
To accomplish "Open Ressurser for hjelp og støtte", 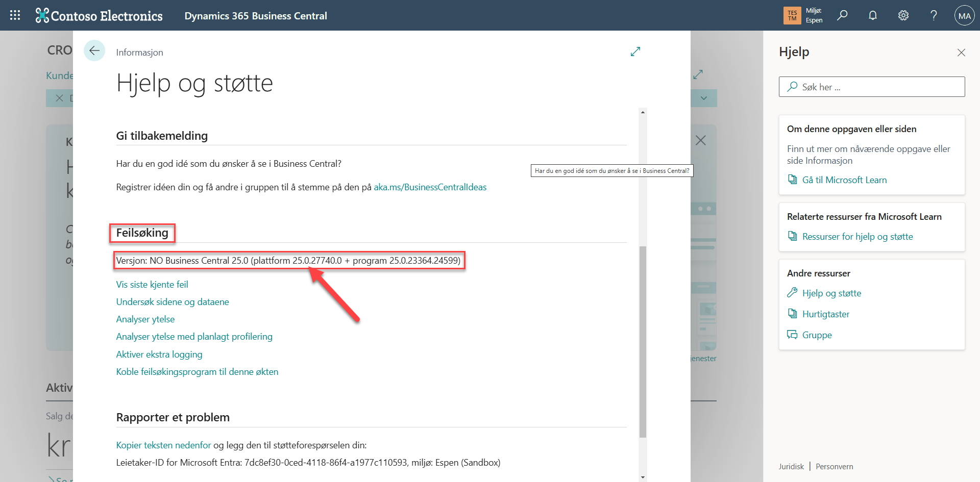I will (x=857, y=237).
